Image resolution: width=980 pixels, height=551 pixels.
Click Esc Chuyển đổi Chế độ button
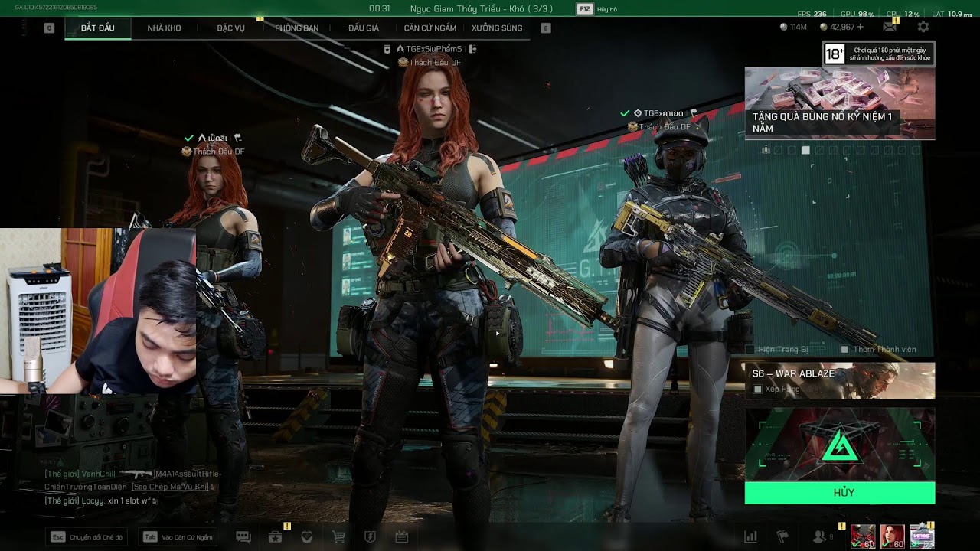tap(87, 537)
